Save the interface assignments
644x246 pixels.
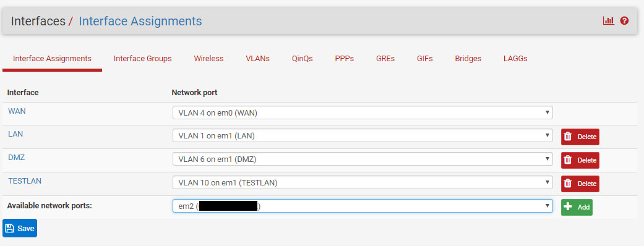[x=20, y=228]
